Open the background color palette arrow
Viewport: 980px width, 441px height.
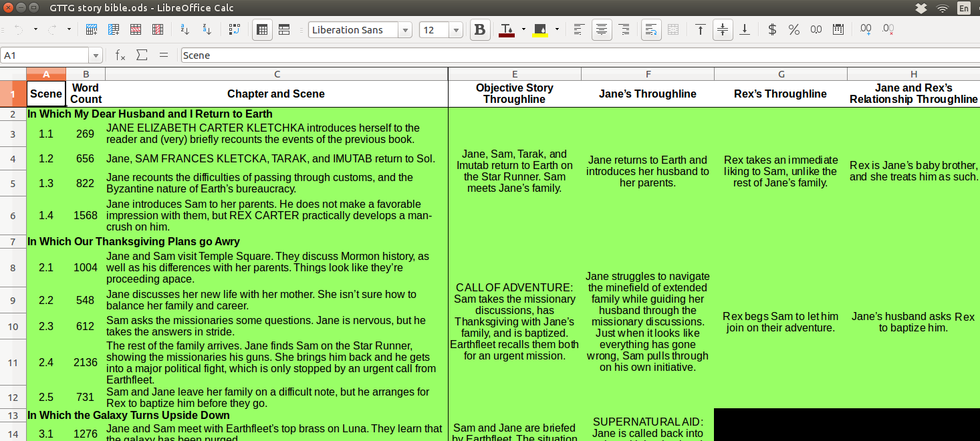(x=557, y=30)
